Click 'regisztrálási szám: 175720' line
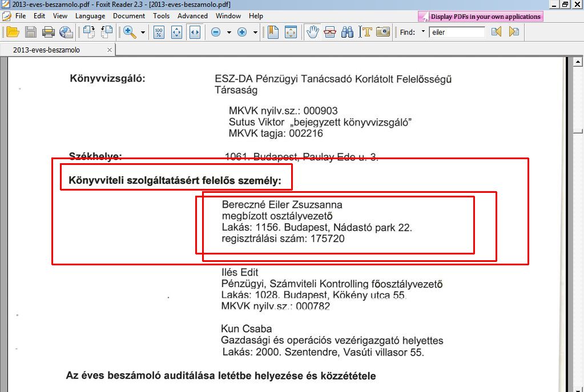This screenshot has height=392, width=584. tap(283, 239)
